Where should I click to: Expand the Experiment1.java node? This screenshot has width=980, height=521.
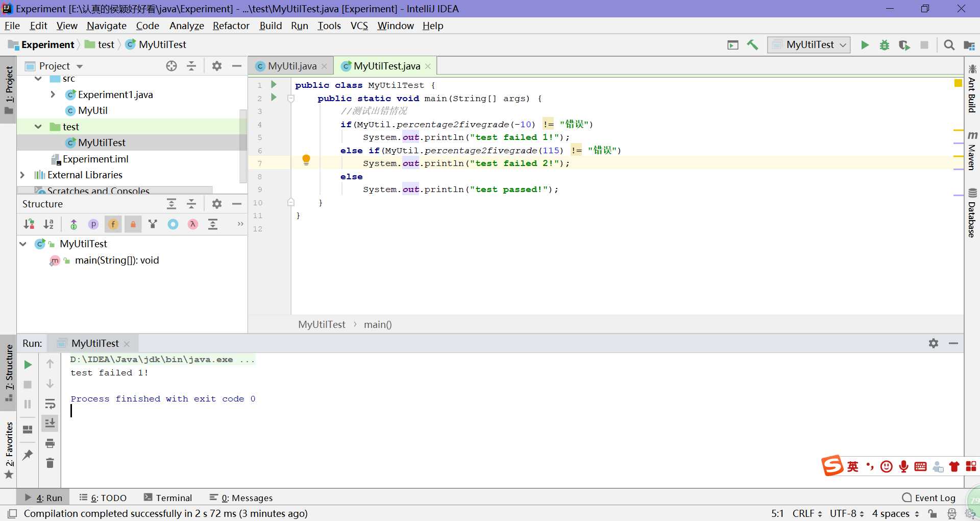(53, 94)
